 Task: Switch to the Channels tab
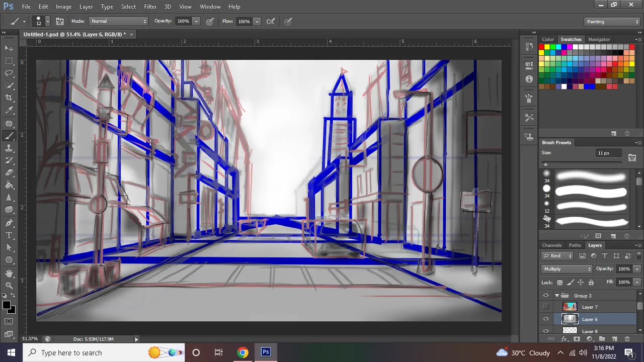coord(551,245)
